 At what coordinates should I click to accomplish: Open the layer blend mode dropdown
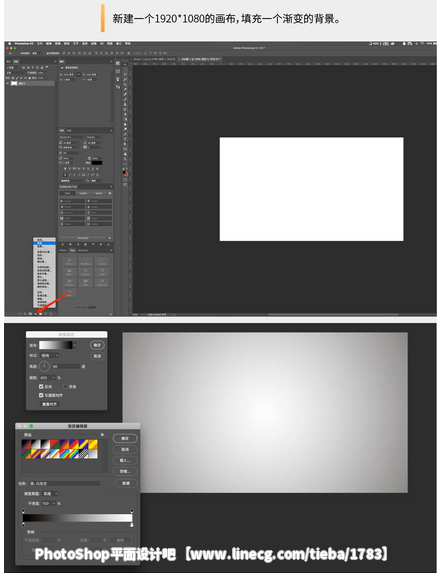(x=16, y=73)
